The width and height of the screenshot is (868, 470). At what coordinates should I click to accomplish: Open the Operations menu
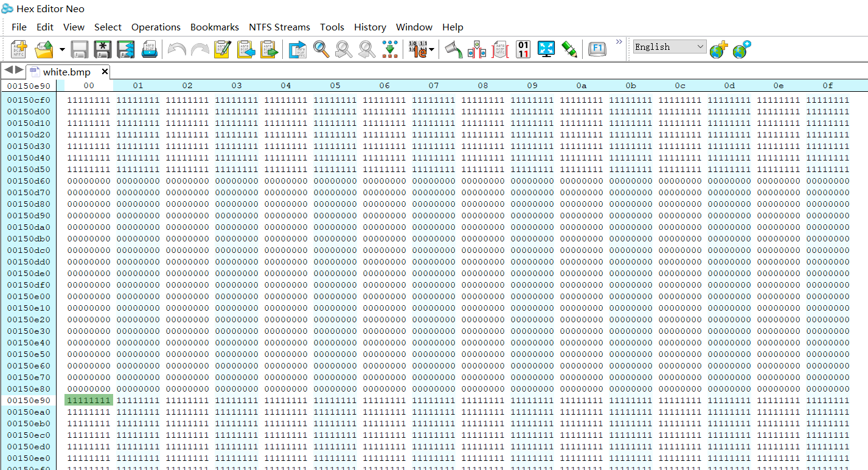click(156, 27)
